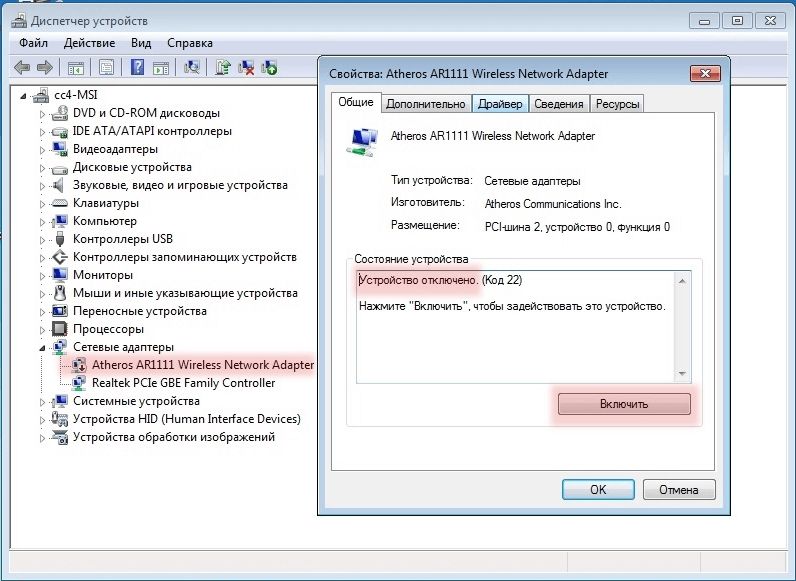This screenshot has width=796, height=581.
Task: Click the Forward arrow toolbar icon
Action: pyautogui.click(x=45, y=68)
